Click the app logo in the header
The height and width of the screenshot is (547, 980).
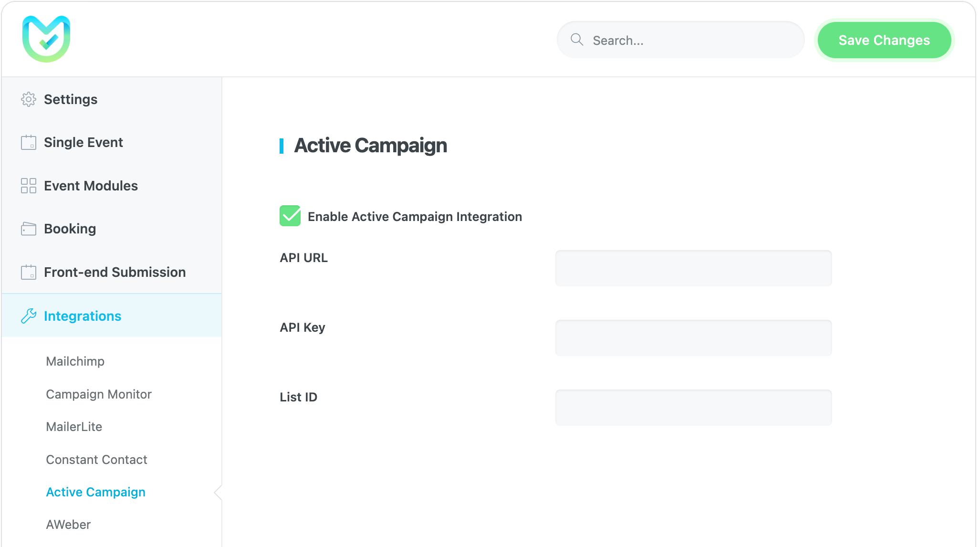[46, 39]
